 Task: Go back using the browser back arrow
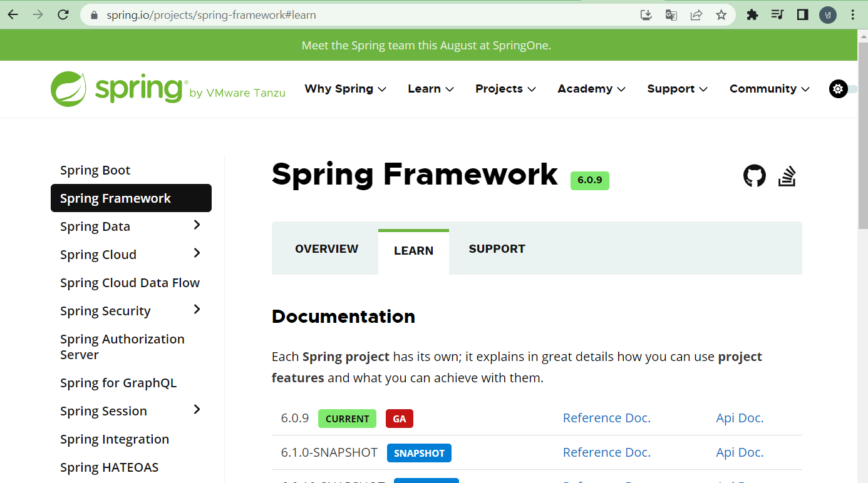point(13,14)
